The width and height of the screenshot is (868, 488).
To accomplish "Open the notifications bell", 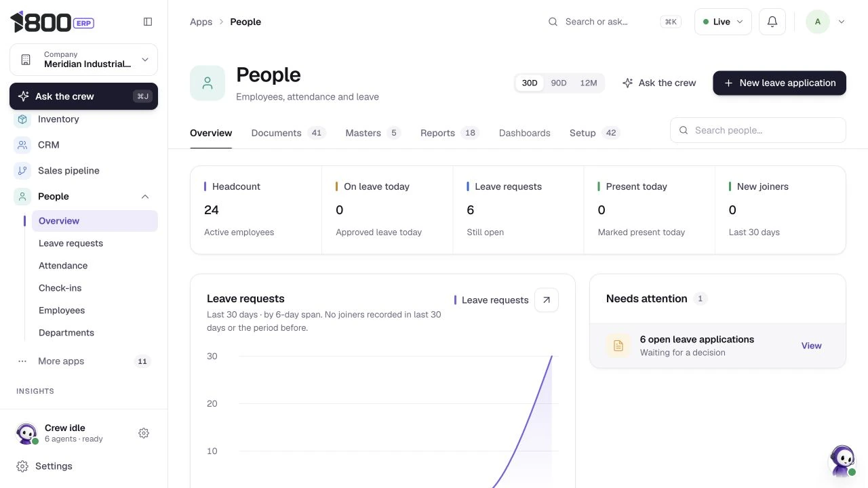I will pos(772,22).
